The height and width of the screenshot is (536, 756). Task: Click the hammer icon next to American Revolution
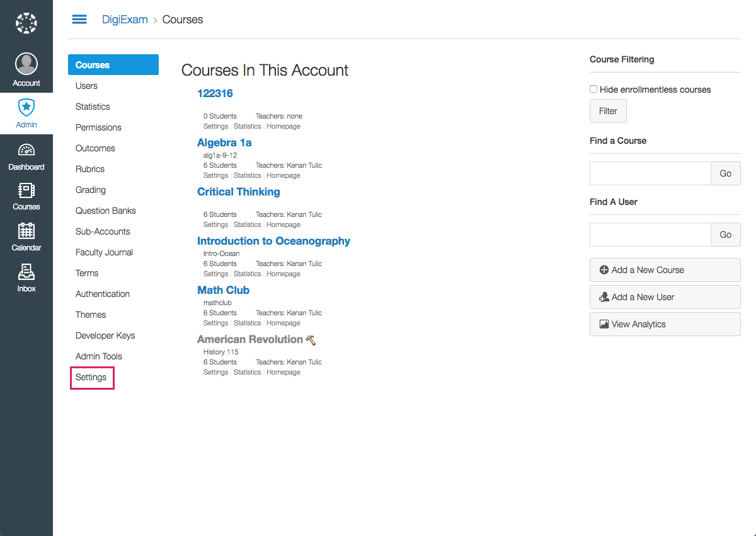pos(311,340)
